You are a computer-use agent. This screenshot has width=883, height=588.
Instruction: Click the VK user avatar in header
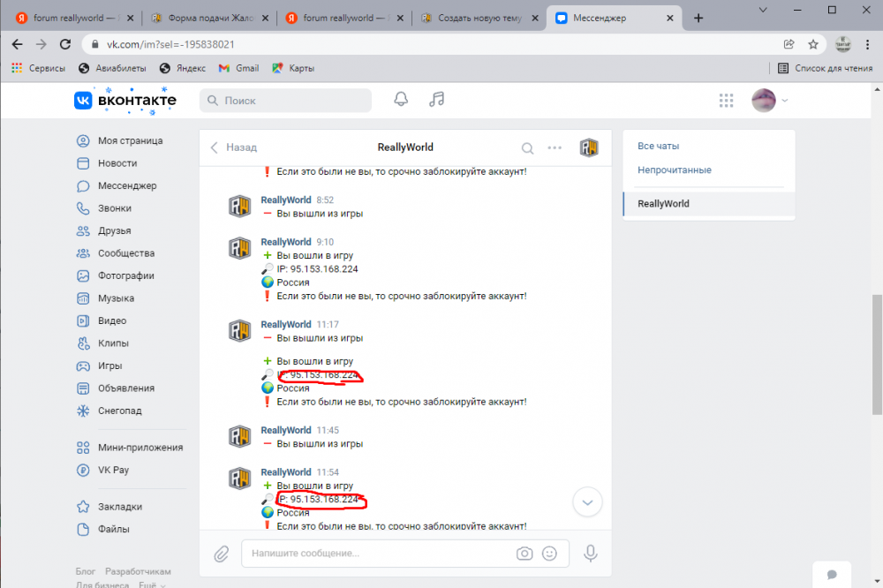pyautogui.click(x=764, y=101)
